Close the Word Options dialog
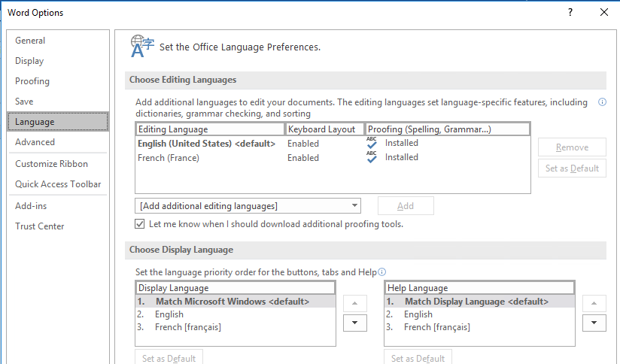620x364 pixels. pos(604,12)
